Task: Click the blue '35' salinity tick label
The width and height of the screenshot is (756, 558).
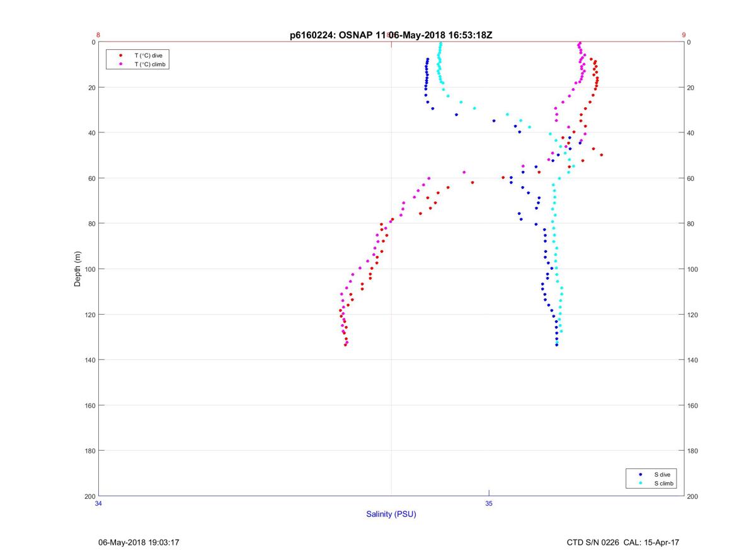Action: click(489, 503)
